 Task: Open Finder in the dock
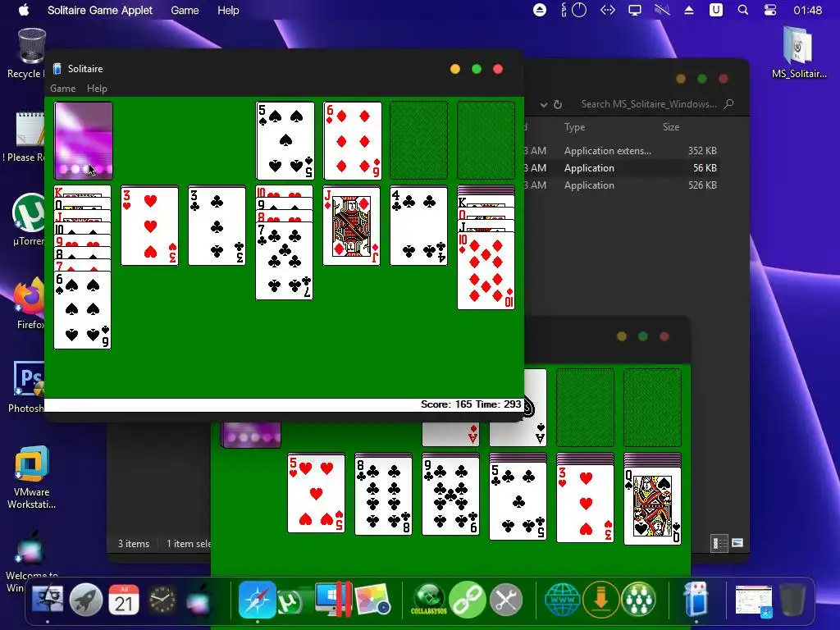click(x=48, y=600)
